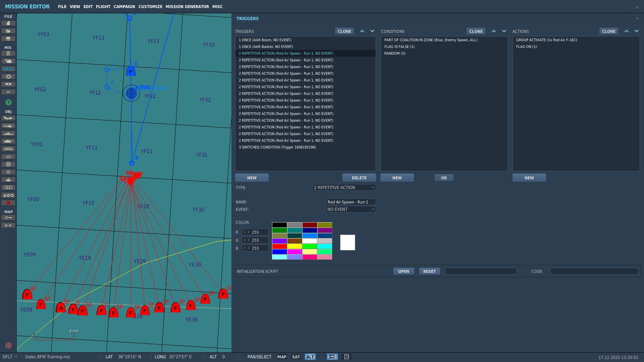Open the weather settings cloud icon
644x362 pixels.
8,61
